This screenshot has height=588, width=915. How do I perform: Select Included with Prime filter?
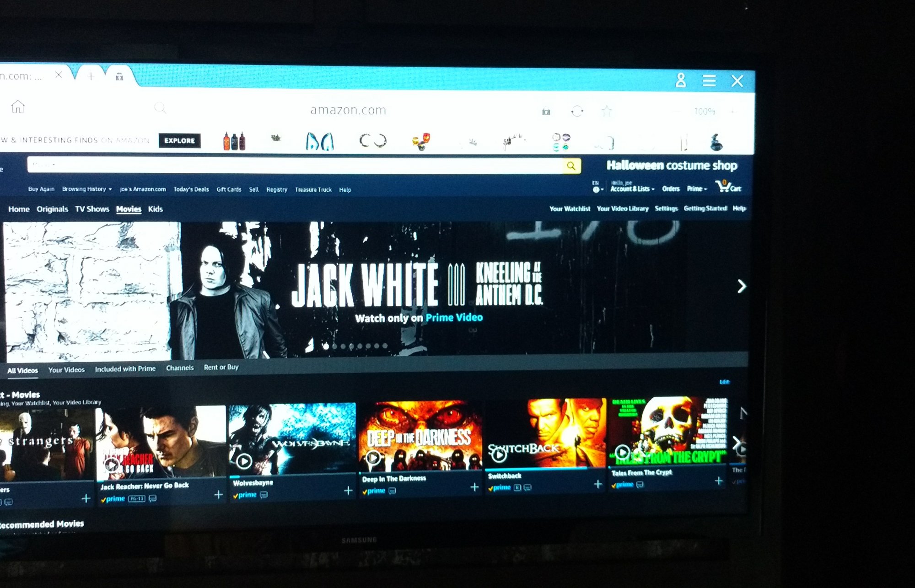coord(125,369)
